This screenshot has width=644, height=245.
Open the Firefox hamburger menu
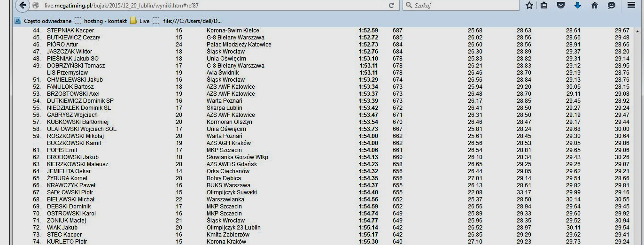click(x=631, y=6)
